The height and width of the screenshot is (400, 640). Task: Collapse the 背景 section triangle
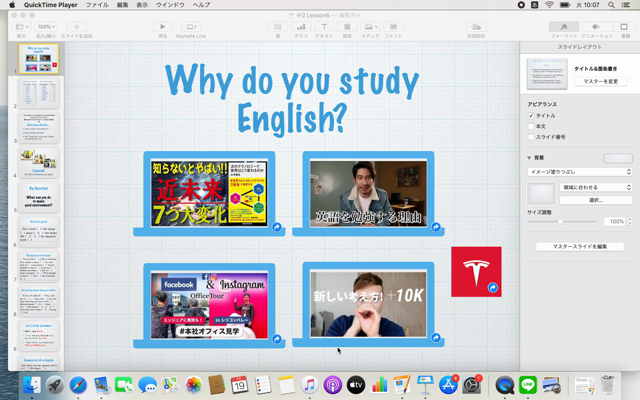click(x=529, y=158)
